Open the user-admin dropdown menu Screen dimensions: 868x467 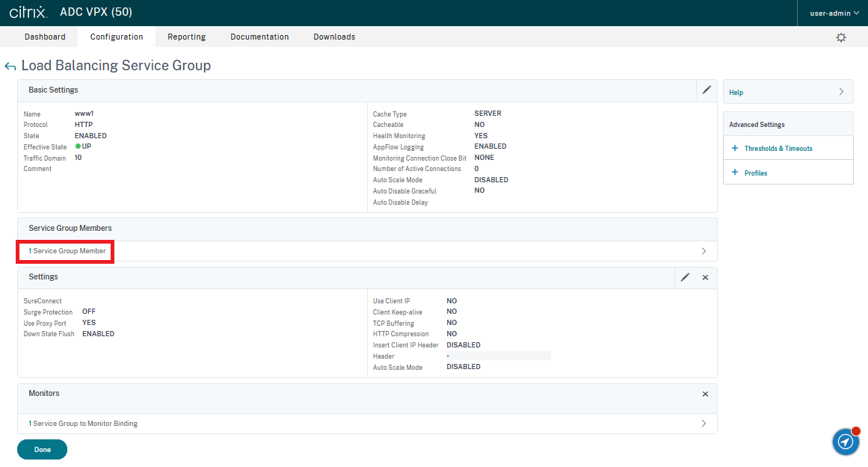pos(834,13)
